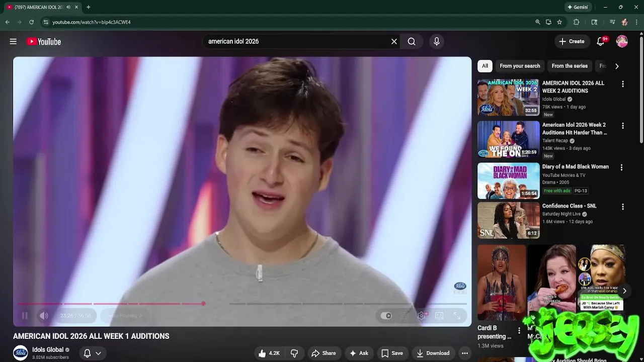Open Idols Global channel avatar

pyautogui.click(x=21, y=353)
